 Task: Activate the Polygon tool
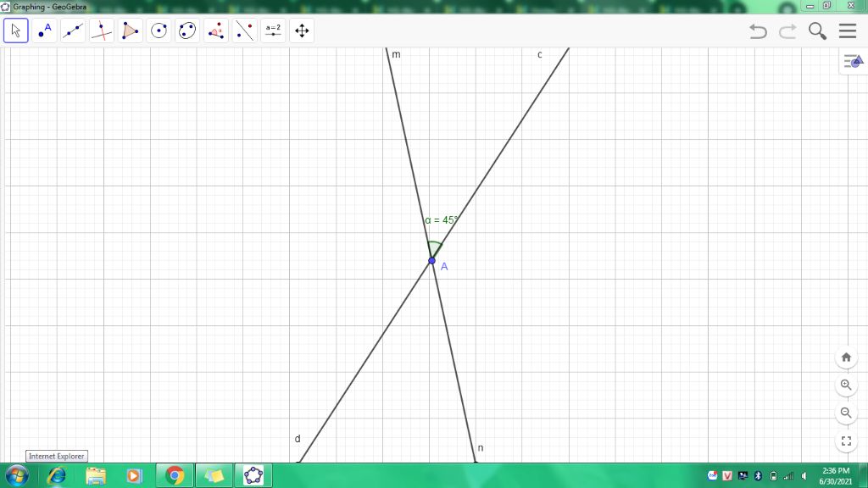click(130, 30)
